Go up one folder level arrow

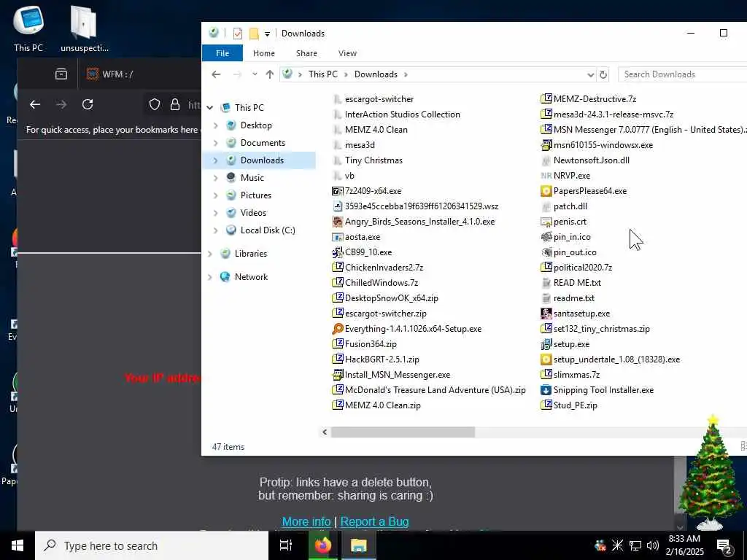coord(270,74)
